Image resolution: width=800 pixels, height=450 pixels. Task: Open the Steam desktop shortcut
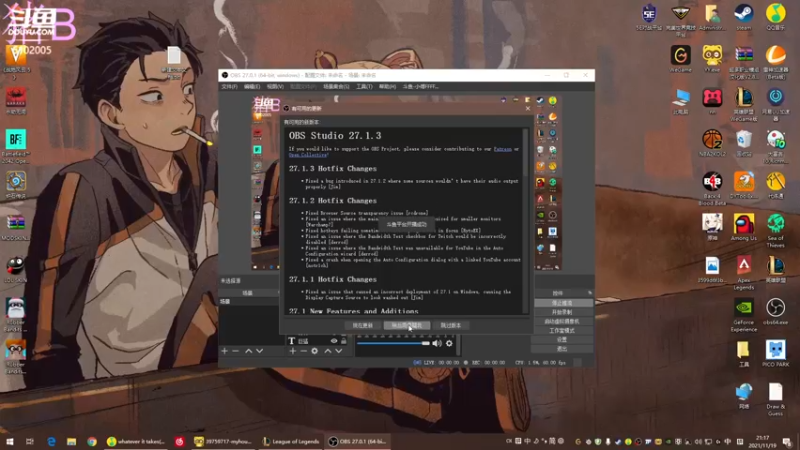tap(743, 16)
